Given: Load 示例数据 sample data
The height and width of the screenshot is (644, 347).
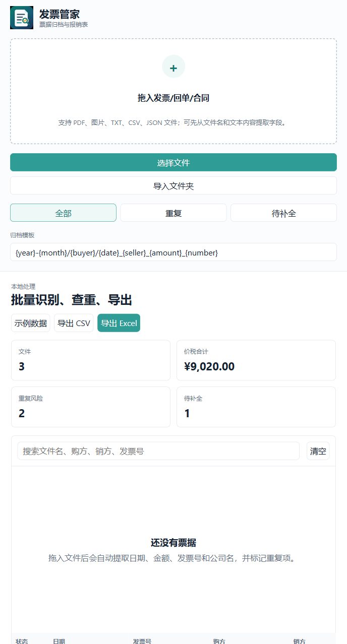Looking at the screenshot, I should coord(31,323).
